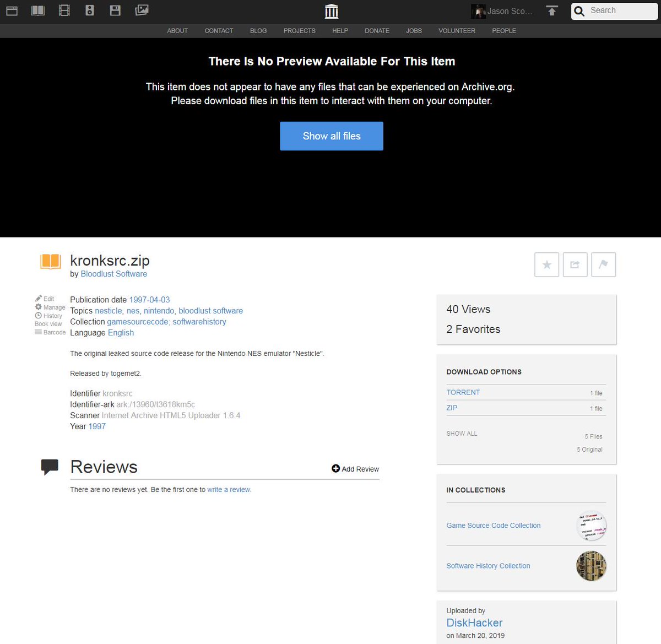The width and height of the screenshot is (661, 644).
Task: Click the Jason Sco... username
Action: coord(510,11)
